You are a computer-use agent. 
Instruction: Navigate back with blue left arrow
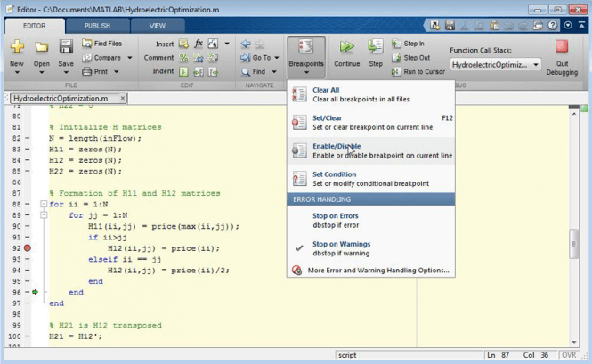pyautogui.click(x=246, y=44)
